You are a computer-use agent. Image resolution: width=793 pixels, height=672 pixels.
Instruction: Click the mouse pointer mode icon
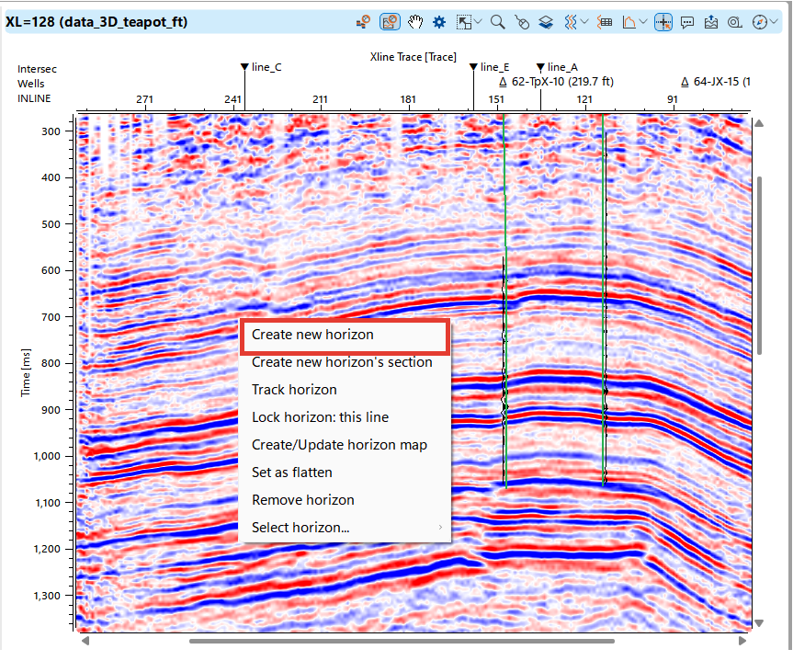coord(522,21)
